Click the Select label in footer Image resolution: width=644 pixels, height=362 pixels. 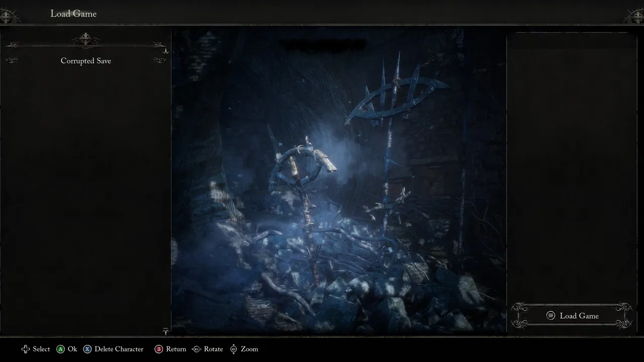pyautogui.click(x=41, y=349)
